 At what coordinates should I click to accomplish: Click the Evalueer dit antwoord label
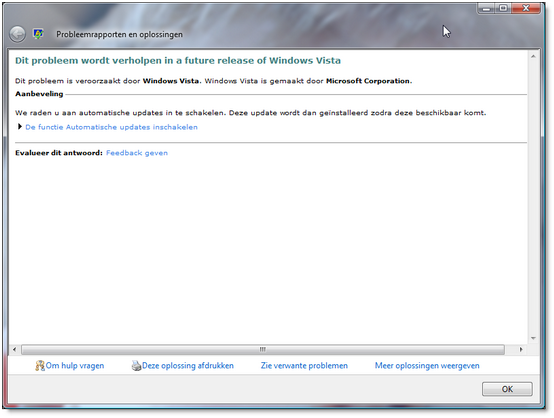(59, 153)
